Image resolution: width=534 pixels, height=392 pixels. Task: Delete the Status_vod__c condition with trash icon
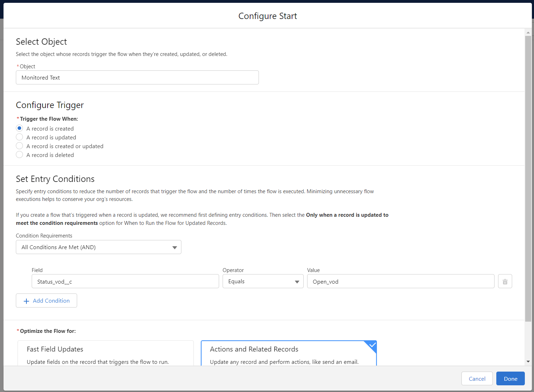tap(505, 282)
